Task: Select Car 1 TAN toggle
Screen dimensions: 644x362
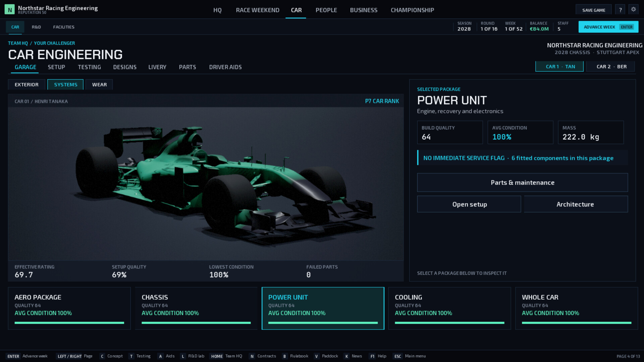Action: [559, 66]
